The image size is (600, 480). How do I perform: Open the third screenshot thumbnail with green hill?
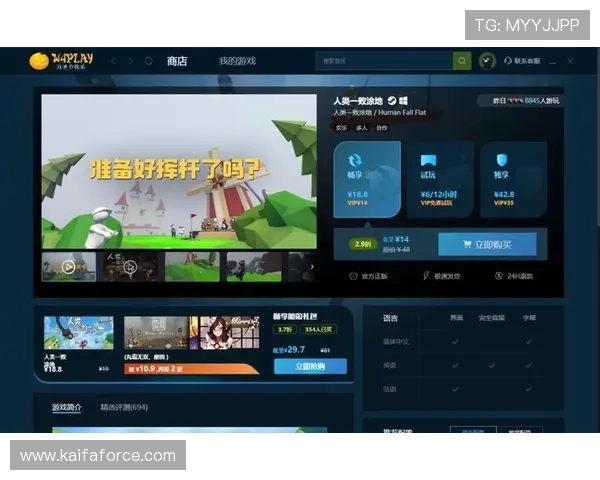[x=192, y=267]
